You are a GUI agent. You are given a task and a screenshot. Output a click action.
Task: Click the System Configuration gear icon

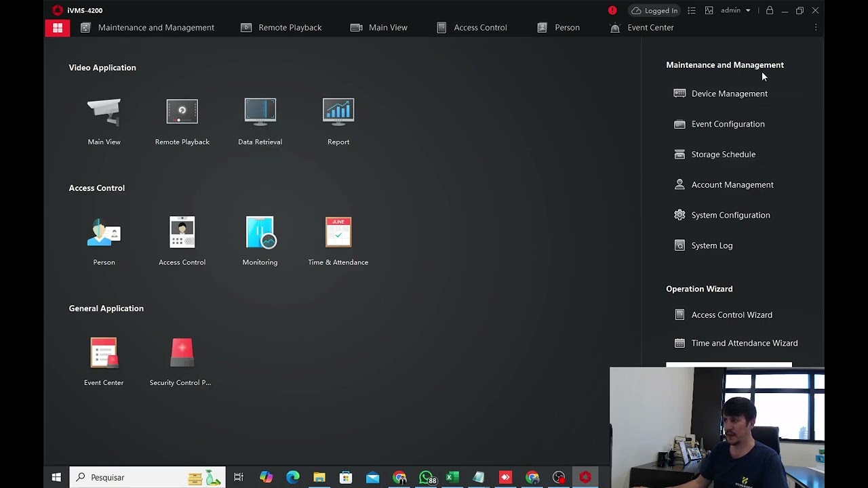679,215
